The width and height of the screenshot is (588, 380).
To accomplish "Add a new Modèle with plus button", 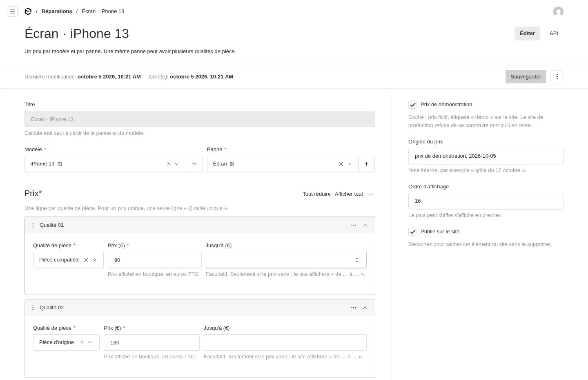I will click(x=194, y=164).
